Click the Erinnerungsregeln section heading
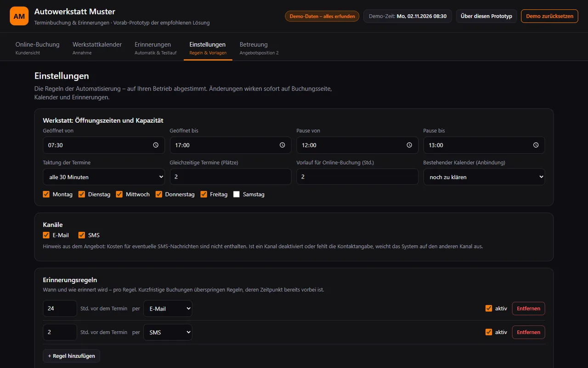The width and height of the screenshot is (588, 368). (x=70, y=280)
